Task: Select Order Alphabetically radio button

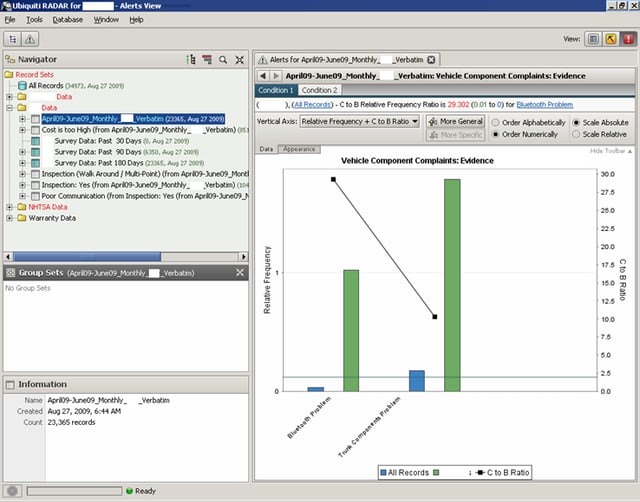Action: click(x=496, y=121)
